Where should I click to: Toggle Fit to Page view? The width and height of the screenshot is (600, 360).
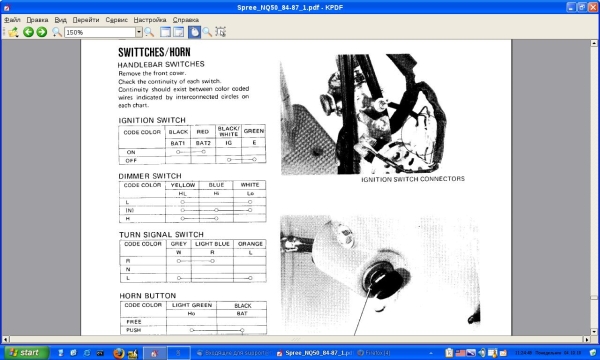click(x=179, y=32)
